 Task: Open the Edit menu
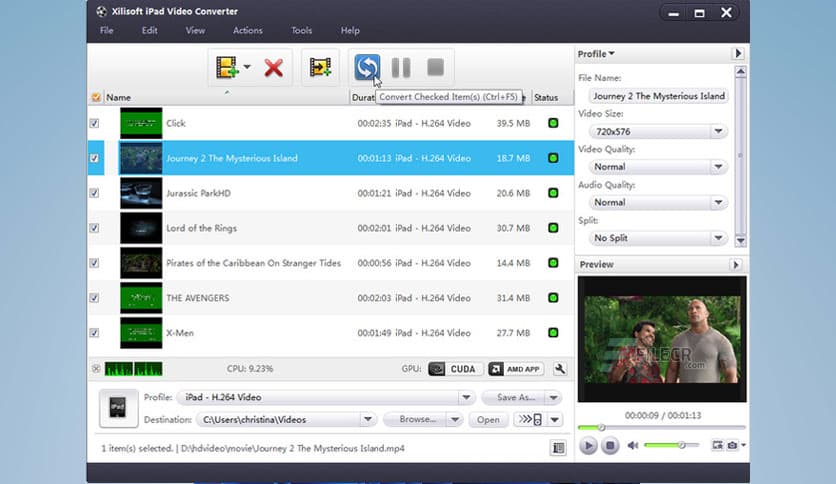[149, 30]
